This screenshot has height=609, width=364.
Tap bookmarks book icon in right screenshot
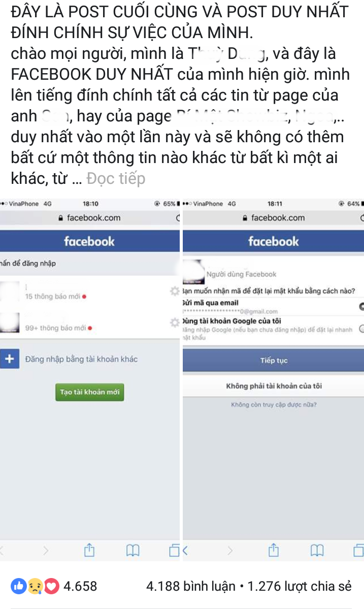(317, 550)
